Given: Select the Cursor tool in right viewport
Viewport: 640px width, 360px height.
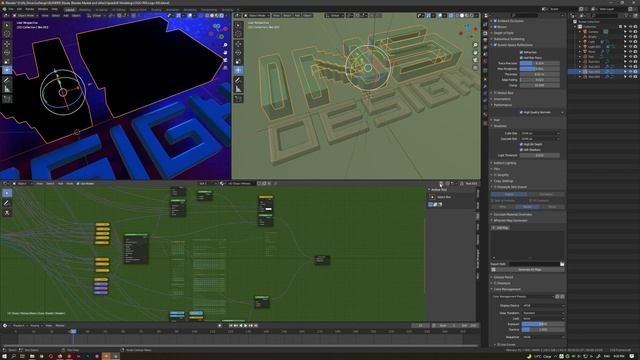Looking at the screenshot, I should click(238, 34).
